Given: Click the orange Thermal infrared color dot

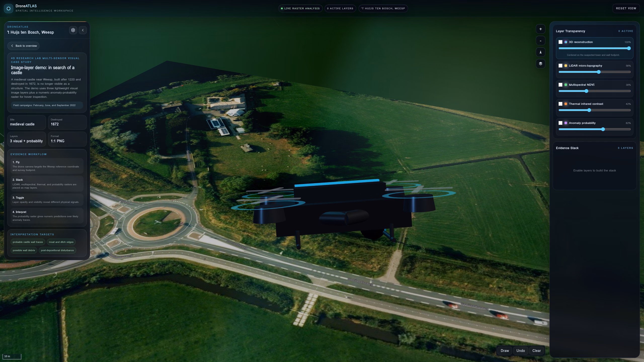Looking at the screenshot, I should (x=566, y=104).
